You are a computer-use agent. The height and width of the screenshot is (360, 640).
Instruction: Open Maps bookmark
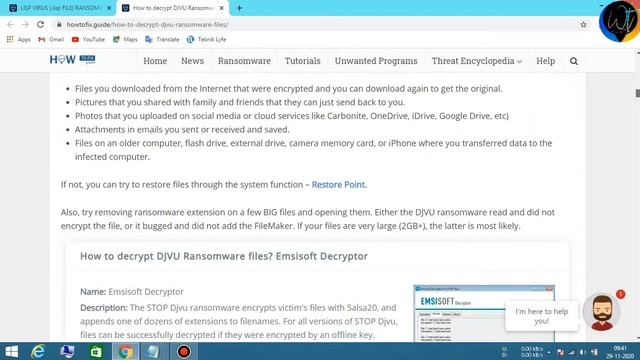pos(125,39)
